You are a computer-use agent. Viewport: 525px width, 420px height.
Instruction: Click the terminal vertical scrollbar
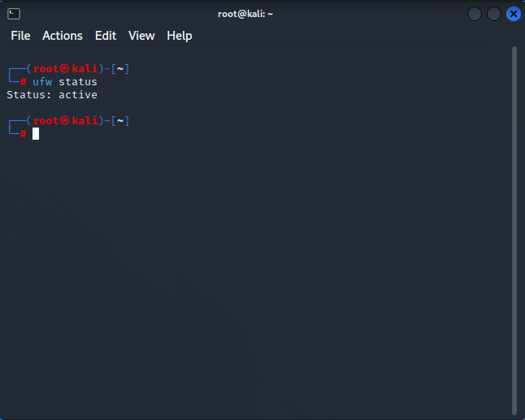[x=514, y=231]
